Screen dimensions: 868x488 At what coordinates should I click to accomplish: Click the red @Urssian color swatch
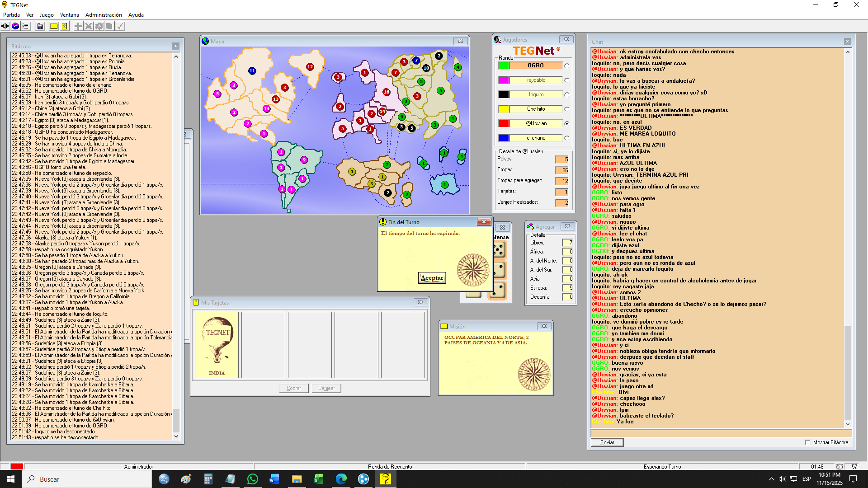(x=504, y=123)
